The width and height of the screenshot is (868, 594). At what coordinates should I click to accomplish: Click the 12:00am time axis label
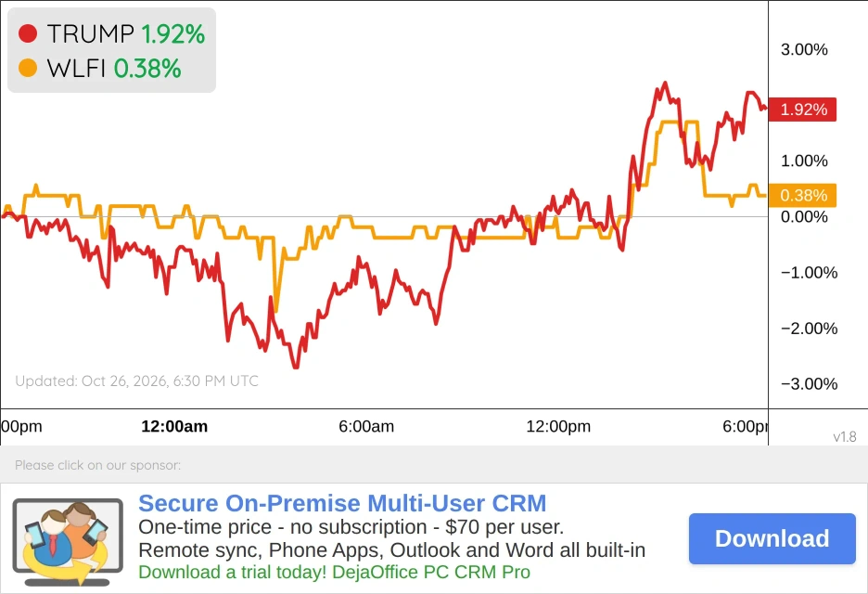pos(174,426)
